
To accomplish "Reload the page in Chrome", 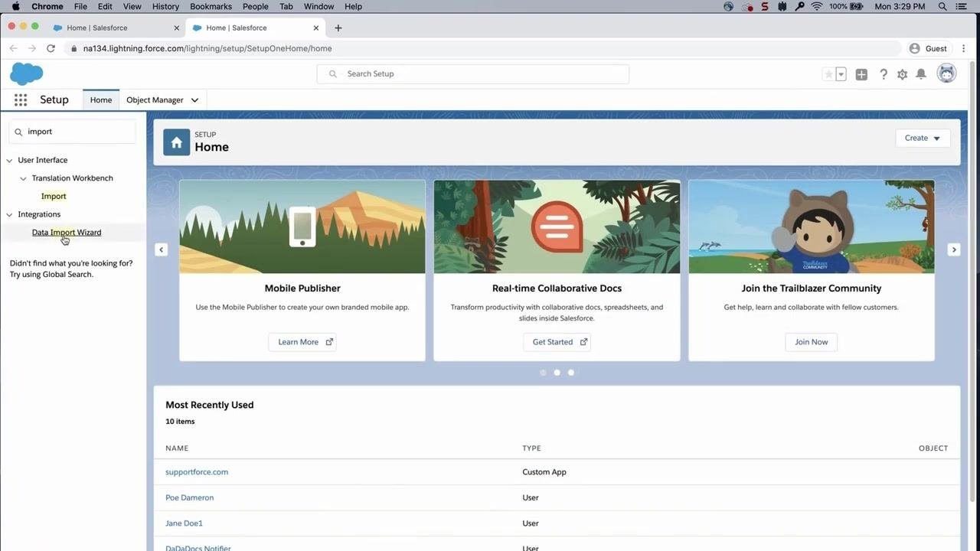I will click(51, 48).
